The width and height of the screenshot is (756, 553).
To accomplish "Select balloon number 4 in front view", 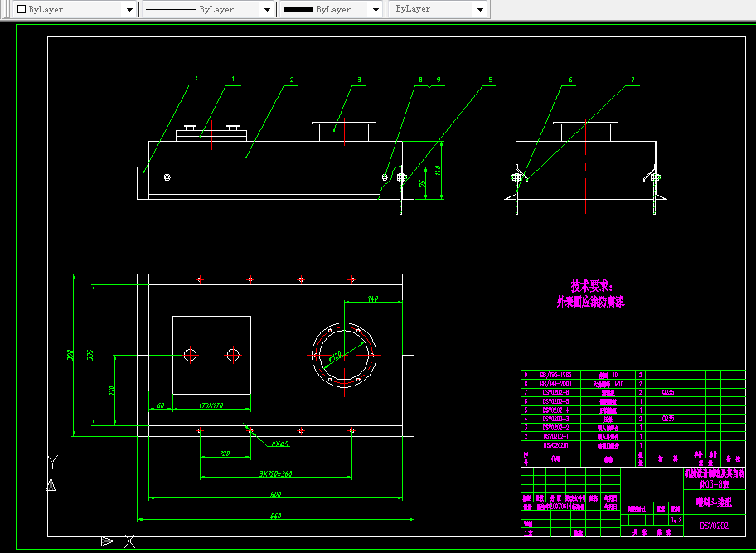I will 196,79.
